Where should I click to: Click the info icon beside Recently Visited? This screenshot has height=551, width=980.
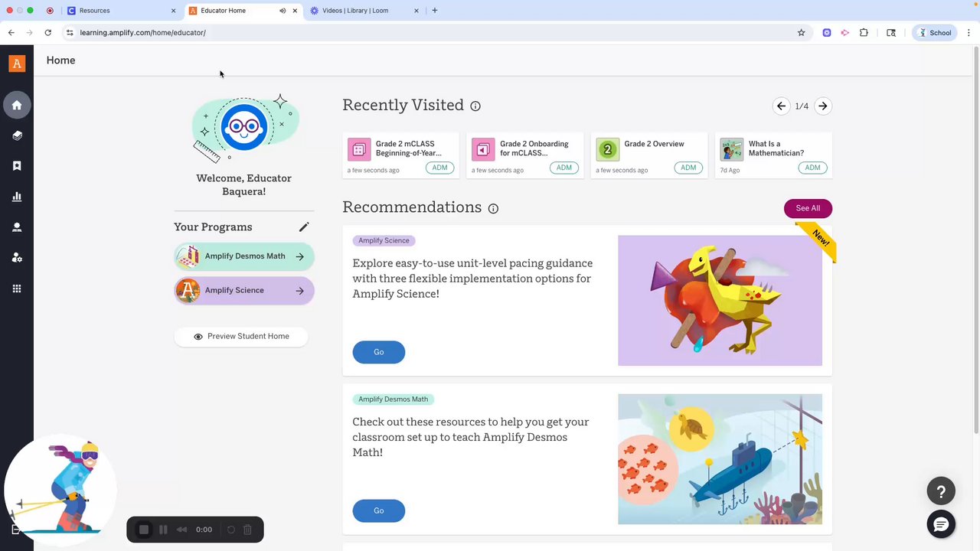pos(475,106)
